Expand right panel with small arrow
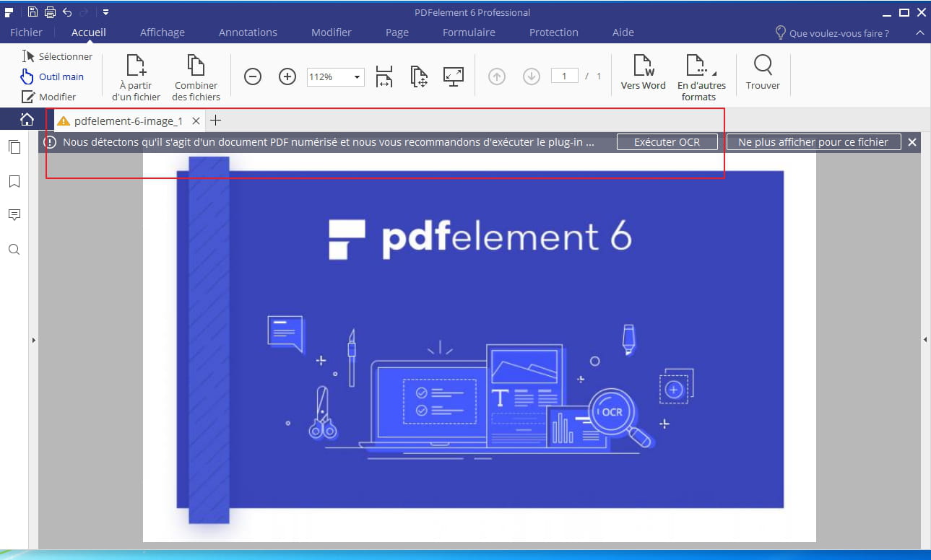Image resolution: width=931 pixels, height=560 pixels. (x=926, y=339)
